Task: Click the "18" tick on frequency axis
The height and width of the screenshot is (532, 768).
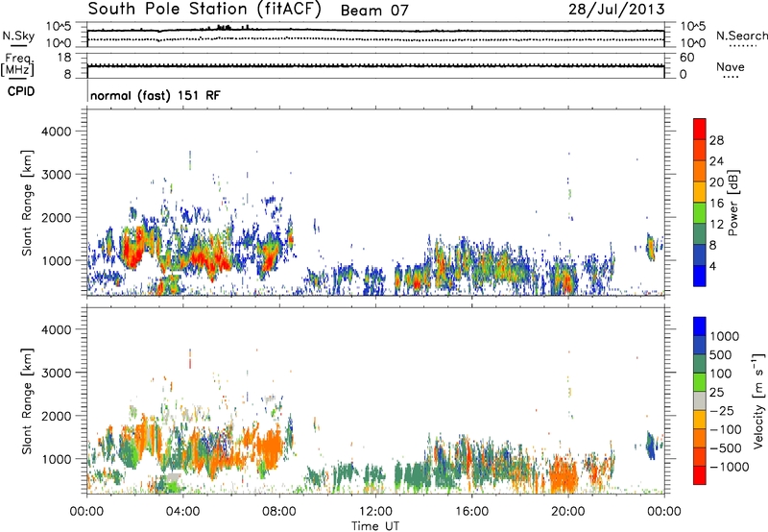Action: [x=64, y=58]
